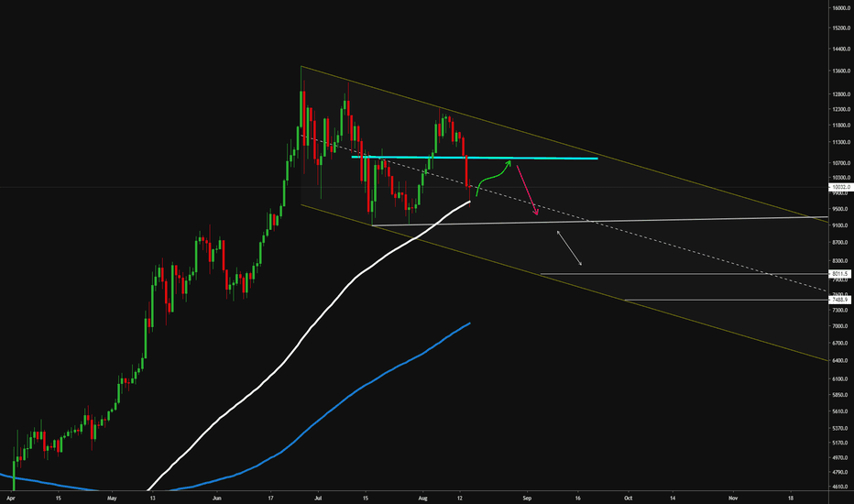Click the 10700.0 price axis label
Image resolution: width=854 pixels, height=504 pixels.
tap(842, 163)
